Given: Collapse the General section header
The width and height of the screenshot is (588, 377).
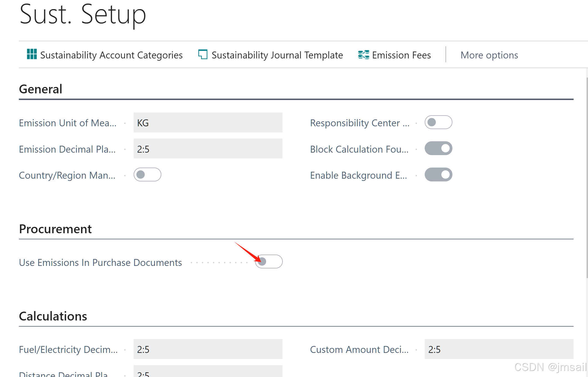Looking at the screenshot, I should (40, 89).
